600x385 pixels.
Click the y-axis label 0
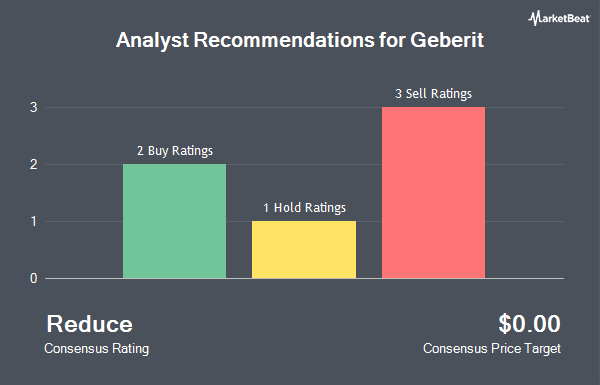click(x=34, y=279)
